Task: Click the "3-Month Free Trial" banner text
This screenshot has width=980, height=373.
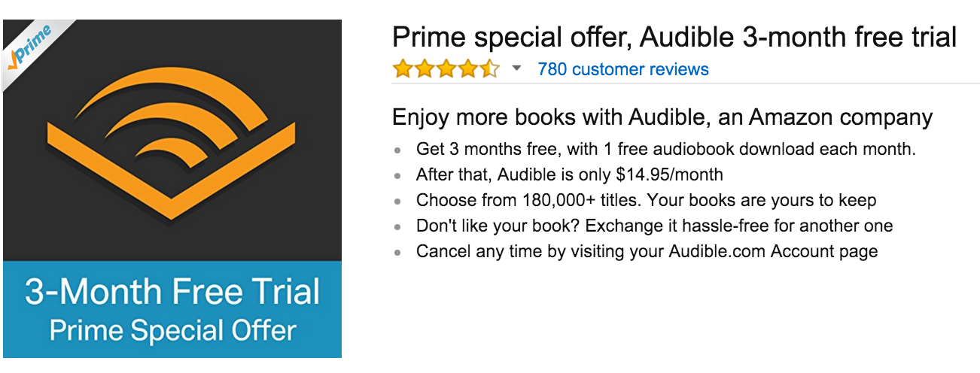Action: tap(172, 293)
